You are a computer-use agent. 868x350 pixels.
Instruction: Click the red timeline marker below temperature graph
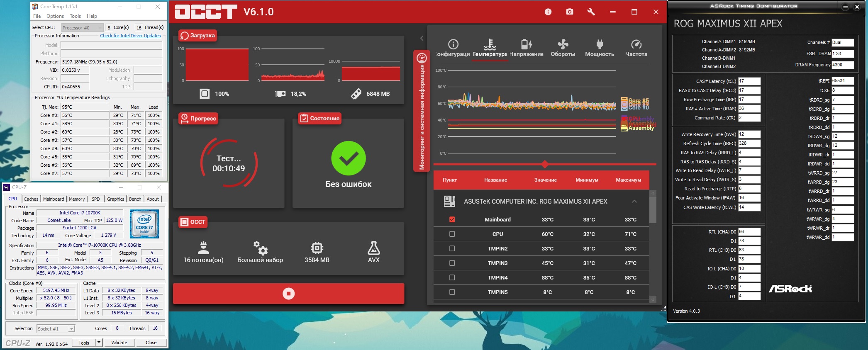[545, 165]
